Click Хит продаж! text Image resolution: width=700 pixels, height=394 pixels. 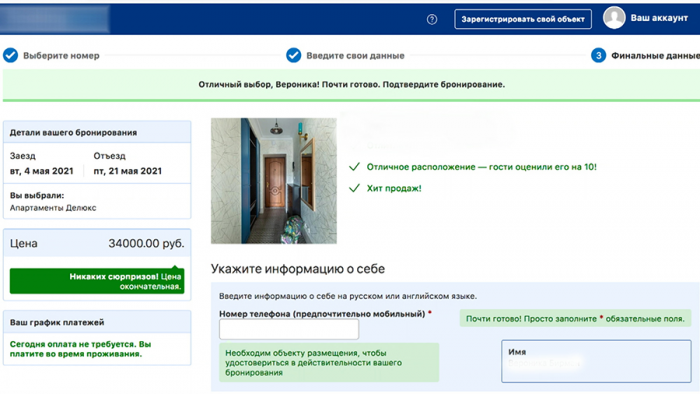394,188
